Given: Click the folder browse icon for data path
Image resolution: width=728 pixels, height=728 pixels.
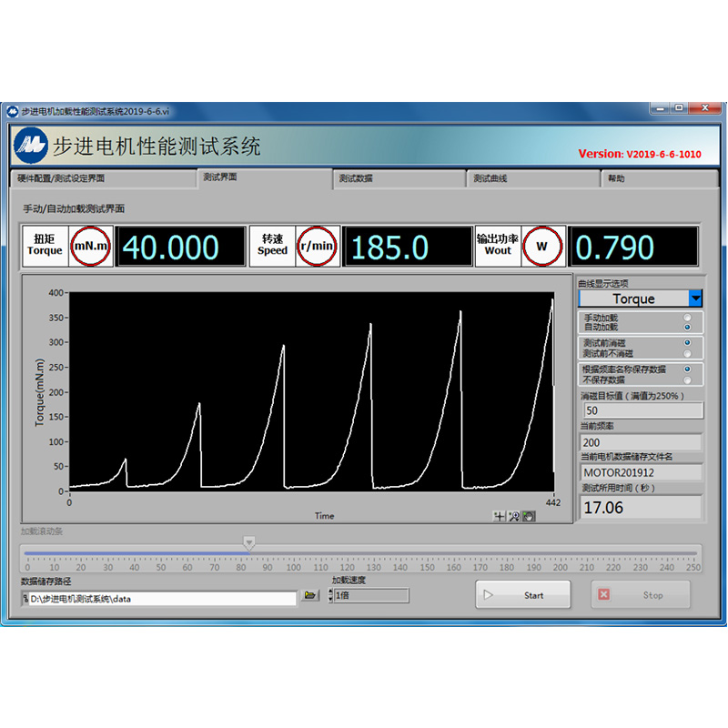Looking at the screenshot, I should click(310, 596).
